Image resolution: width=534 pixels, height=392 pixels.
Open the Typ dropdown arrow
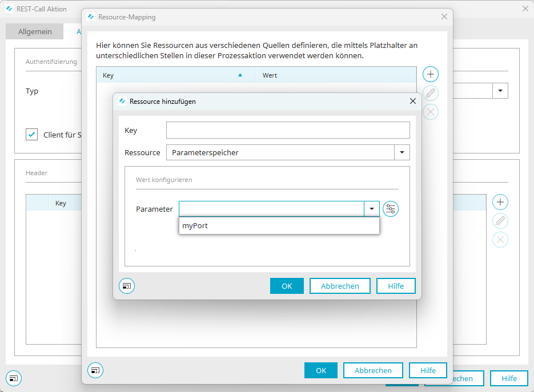click(x=500, y=91)
